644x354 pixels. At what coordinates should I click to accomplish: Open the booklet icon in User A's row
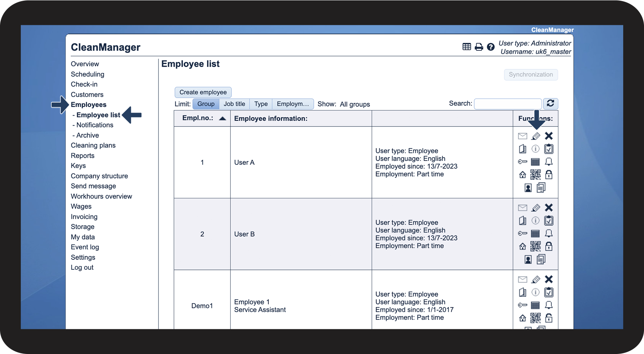pyautogui.click(x=522, y=149)
